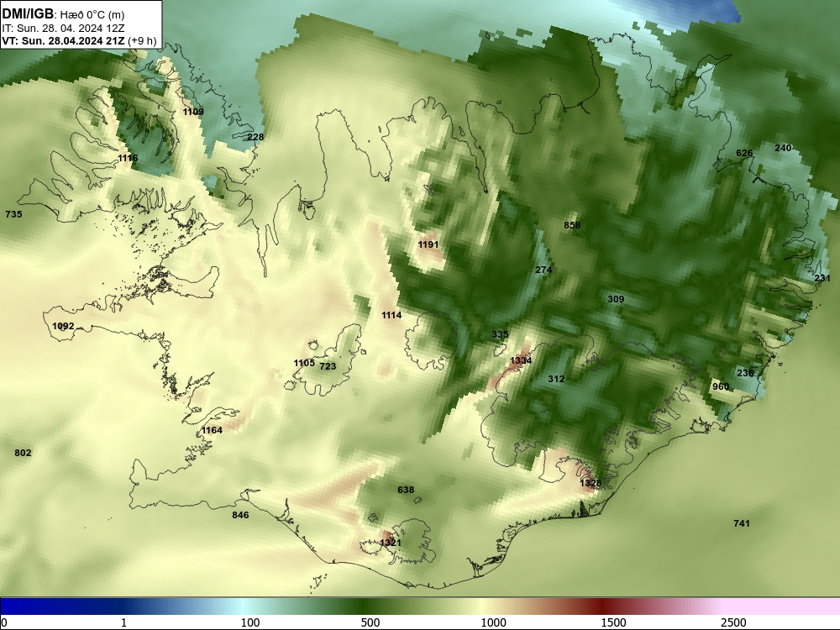Select the VT: Sun. 28.04.2024 21Z line
Viewport: 840px width, 630px height.
[79, 40]
